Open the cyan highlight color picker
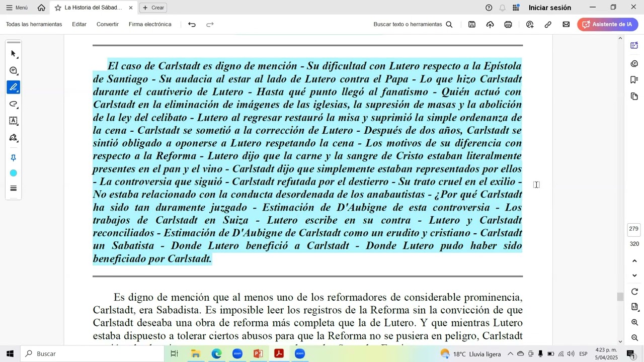This screenshot has width=644, height=362. [14, 173]
